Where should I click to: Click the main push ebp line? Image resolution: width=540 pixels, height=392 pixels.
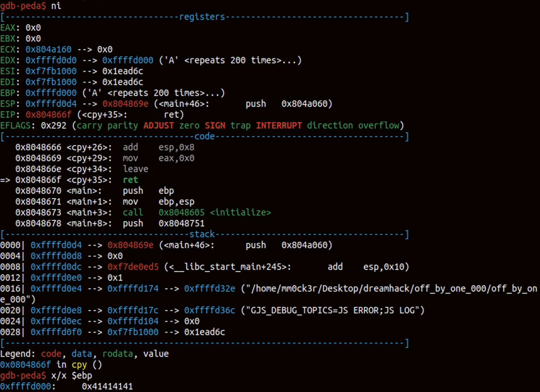pyautogui.click(x=95, y=191)
